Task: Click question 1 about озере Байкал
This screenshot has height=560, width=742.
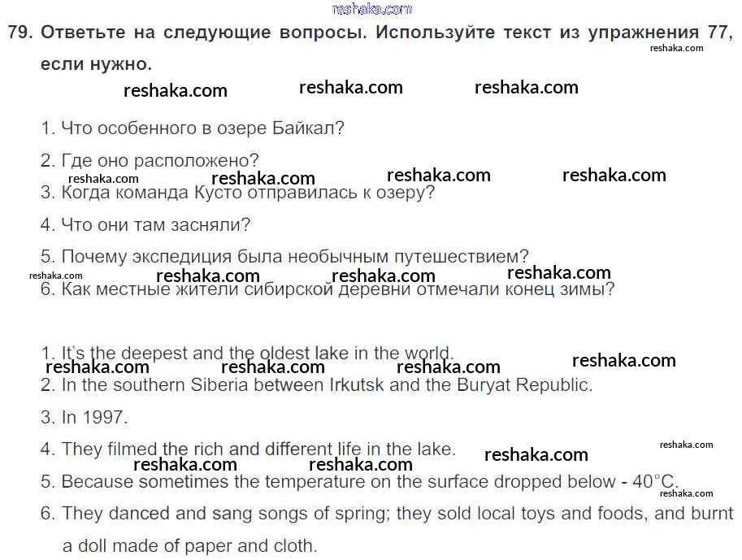Action: [193, 128]
